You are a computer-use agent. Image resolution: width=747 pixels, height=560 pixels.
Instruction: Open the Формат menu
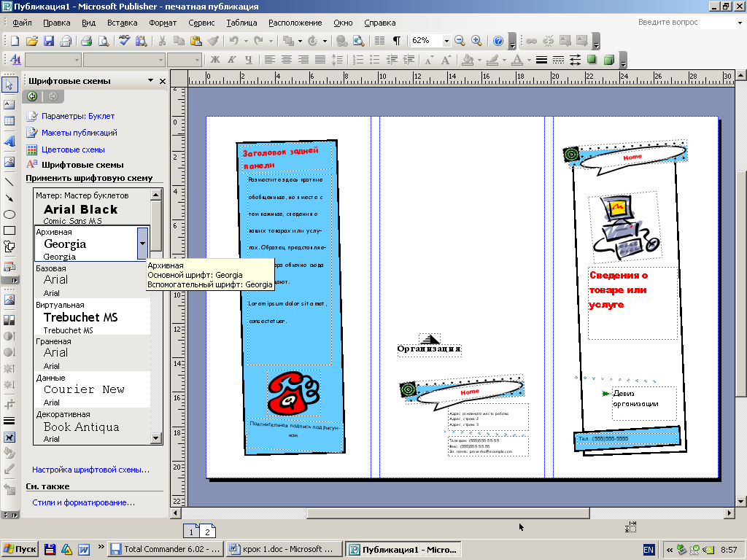tap(163, 23)
